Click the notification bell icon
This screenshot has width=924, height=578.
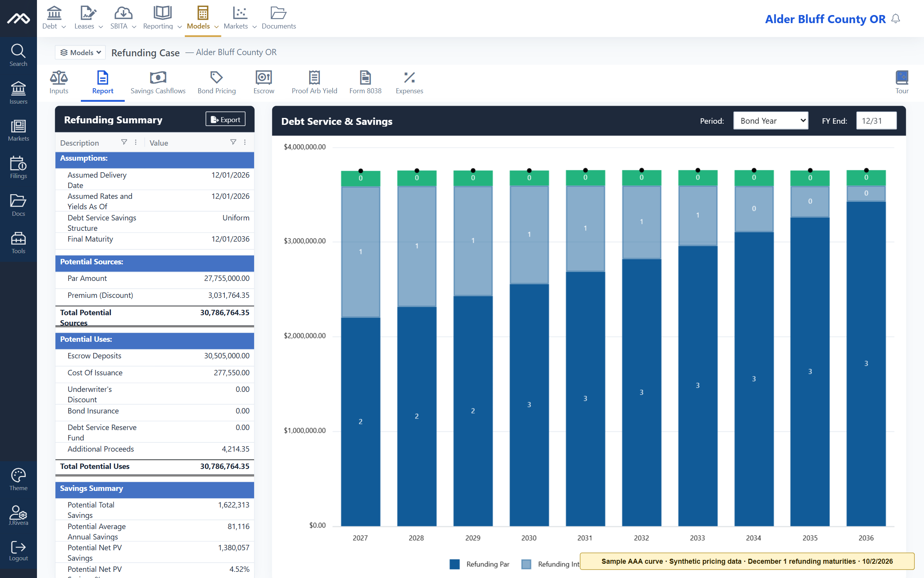coord(896,19)
